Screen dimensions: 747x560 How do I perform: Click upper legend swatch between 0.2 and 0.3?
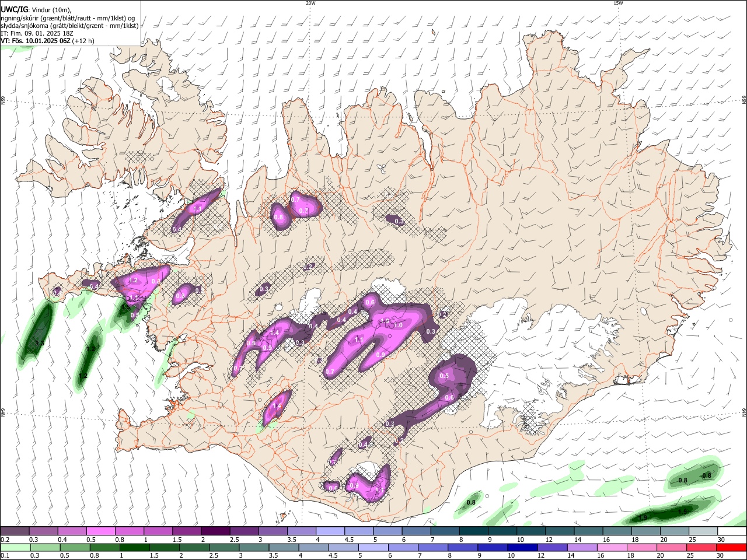[15, 531]
